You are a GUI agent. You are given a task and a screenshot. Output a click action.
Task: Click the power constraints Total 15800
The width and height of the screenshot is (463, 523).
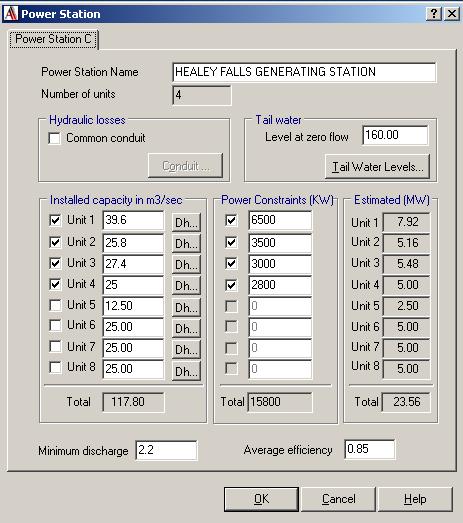(x=280, y=402)
